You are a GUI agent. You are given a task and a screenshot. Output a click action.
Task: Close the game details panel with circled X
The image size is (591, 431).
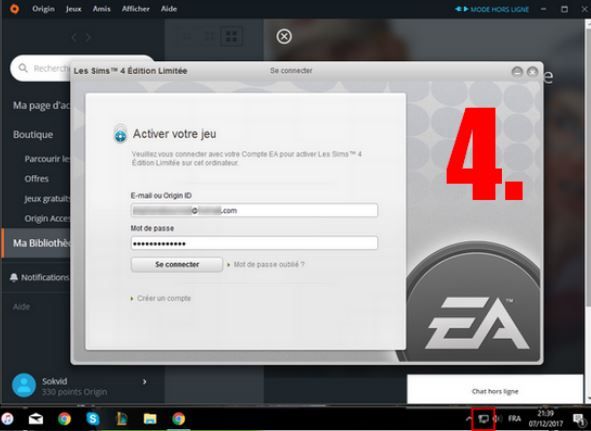[x=284, y=37]
